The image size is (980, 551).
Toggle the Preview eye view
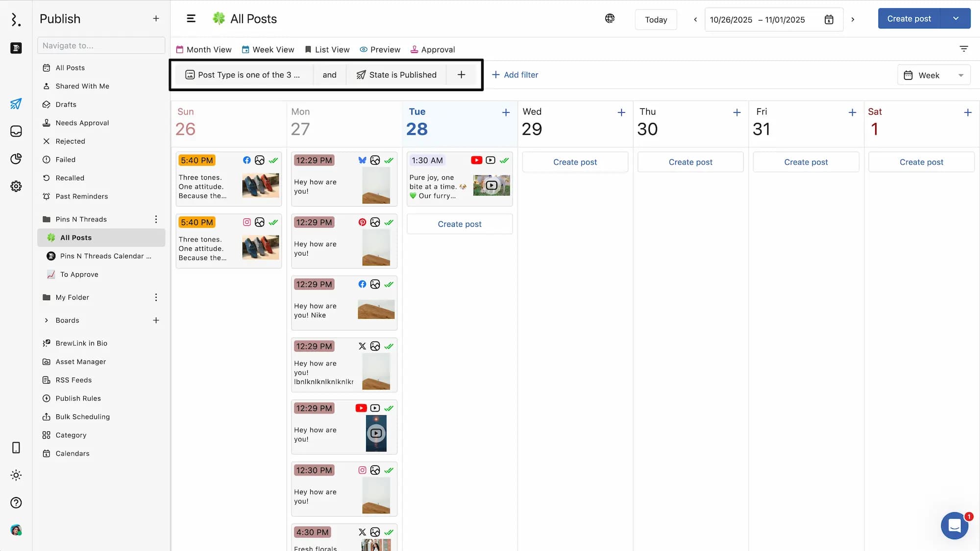point(380,49)
